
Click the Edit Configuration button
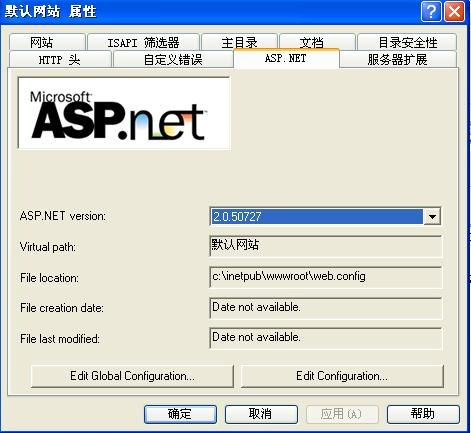[x=342, y=376]
